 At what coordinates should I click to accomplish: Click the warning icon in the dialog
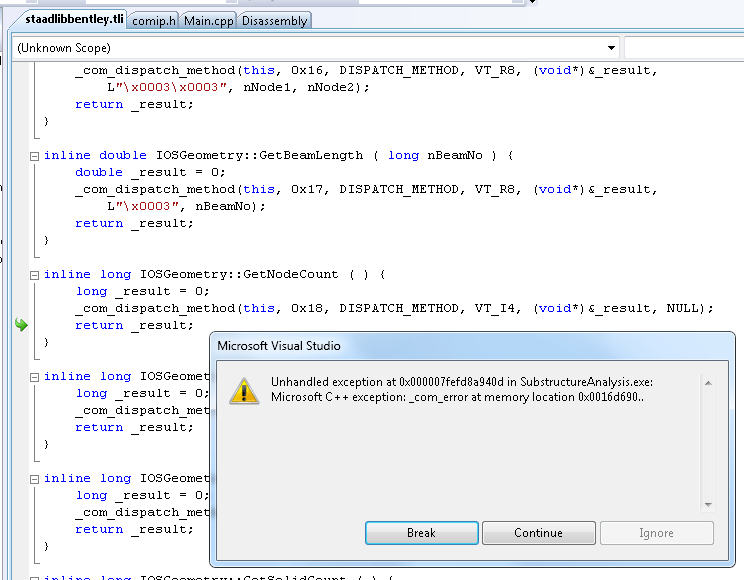[x=244, y=391]
